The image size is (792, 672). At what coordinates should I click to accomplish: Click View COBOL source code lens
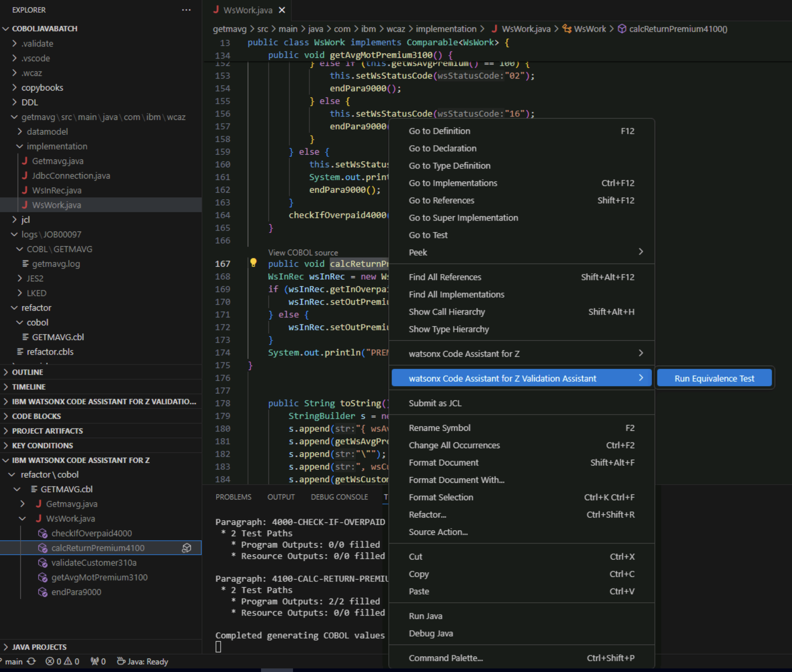(303, 252)
